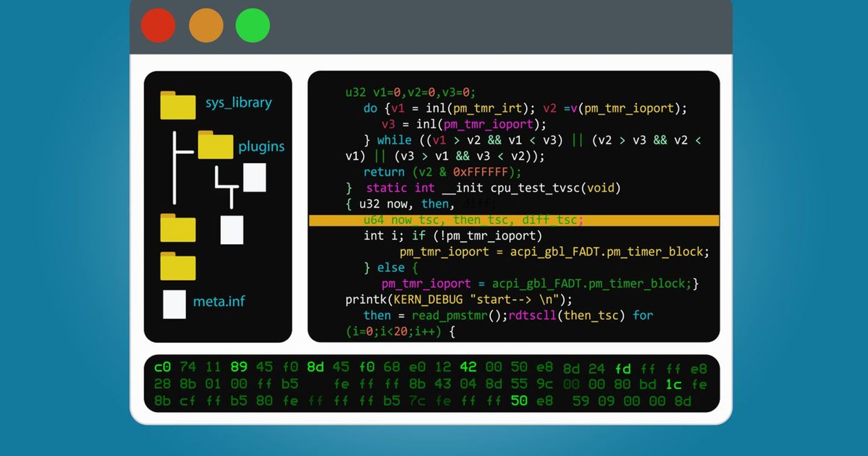Place cursor on 'static int __init cpu_test_tvsc' line
This screenshot has height=456, width=868.
(x=492, y=188)
